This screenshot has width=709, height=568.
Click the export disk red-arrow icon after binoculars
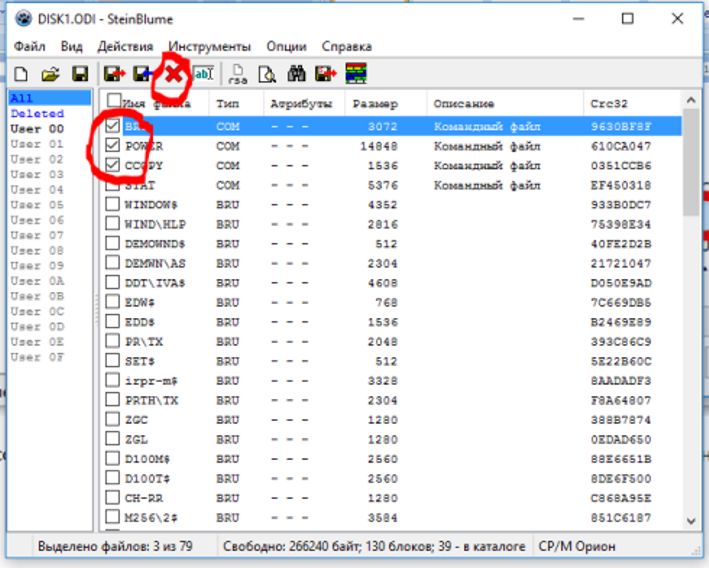click(x=326, y=74)
